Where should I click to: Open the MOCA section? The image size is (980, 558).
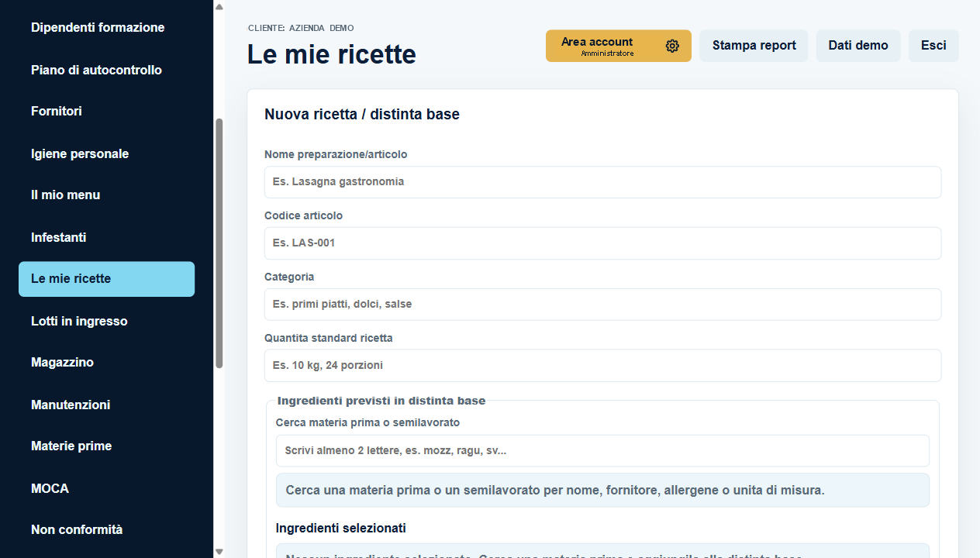[x=106, y=488]
